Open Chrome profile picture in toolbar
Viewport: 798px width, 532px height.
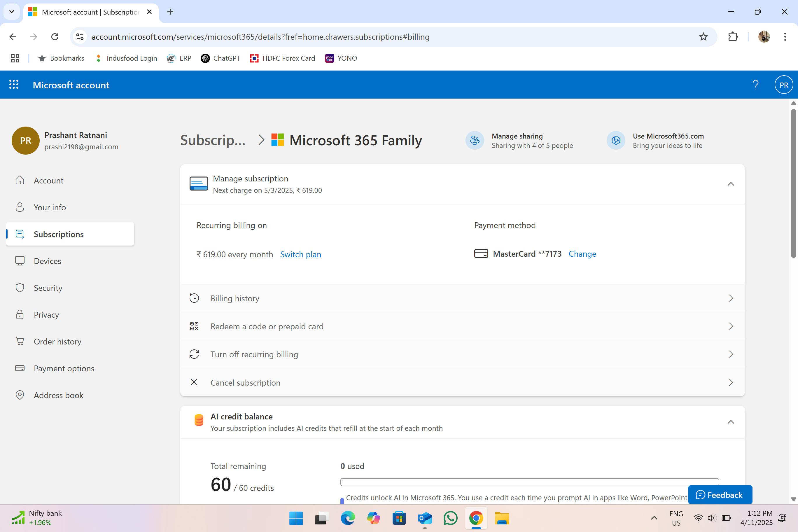pos(764,37)
